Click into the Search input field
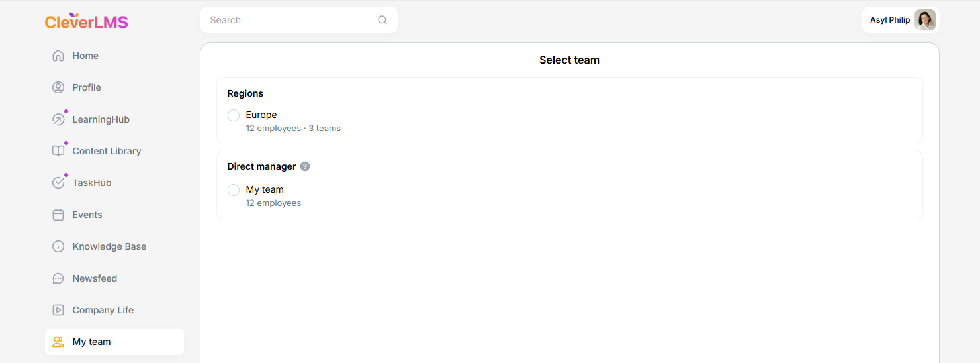The image size is (980, 363). (291, 20)
